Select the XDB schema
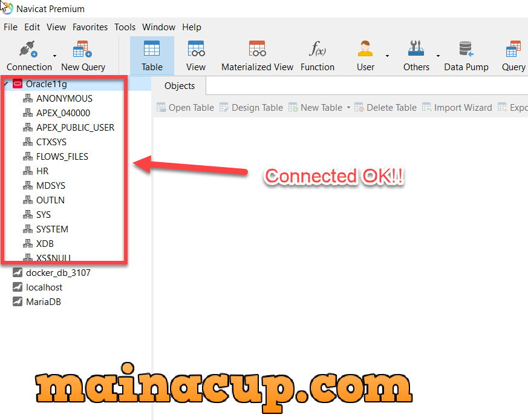 click(45, 244)
